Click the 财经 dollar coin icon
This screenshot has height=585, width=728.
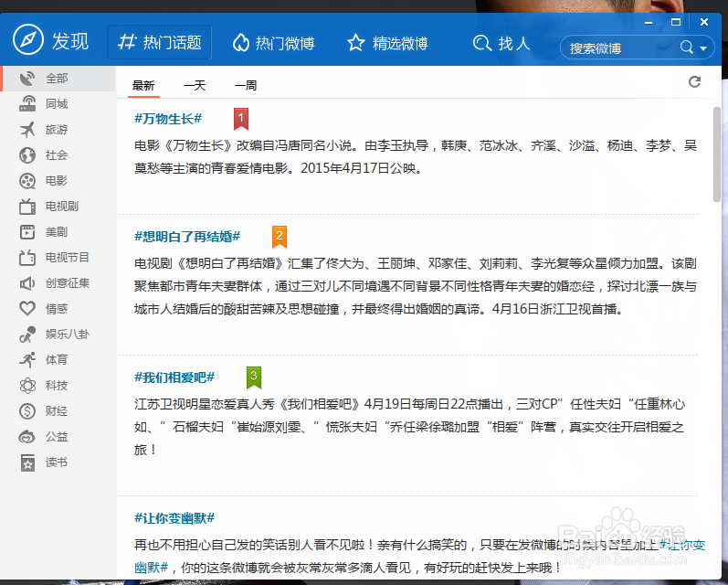pyautogui.click(x=27, y=410)
